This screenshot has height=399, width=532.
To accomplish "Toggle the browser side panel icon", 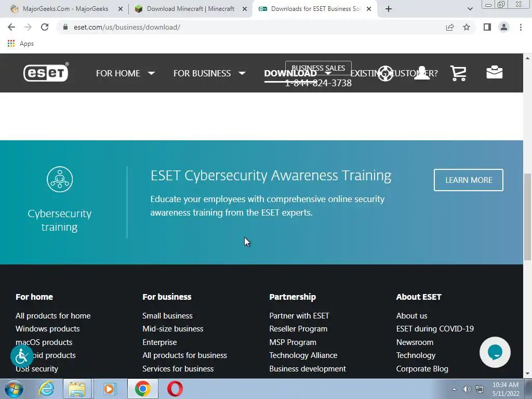I will point(487,27).
